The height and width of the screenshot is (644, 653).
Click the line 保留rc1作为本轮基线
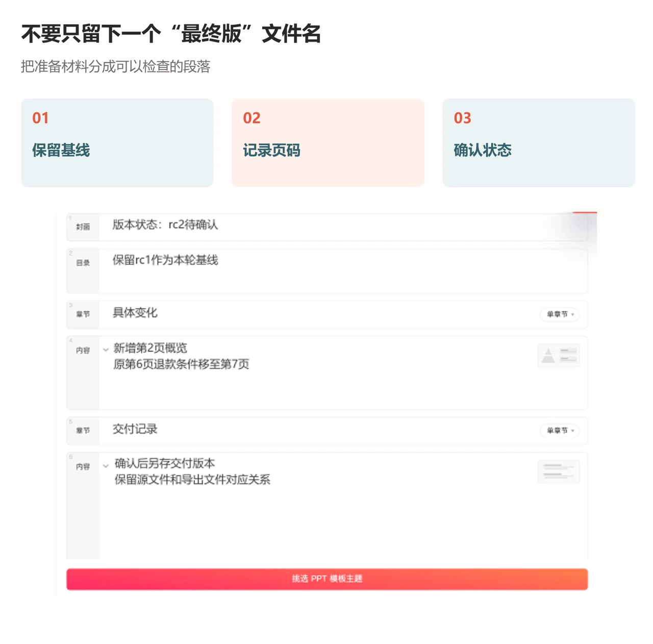click(x=165, y=260)
